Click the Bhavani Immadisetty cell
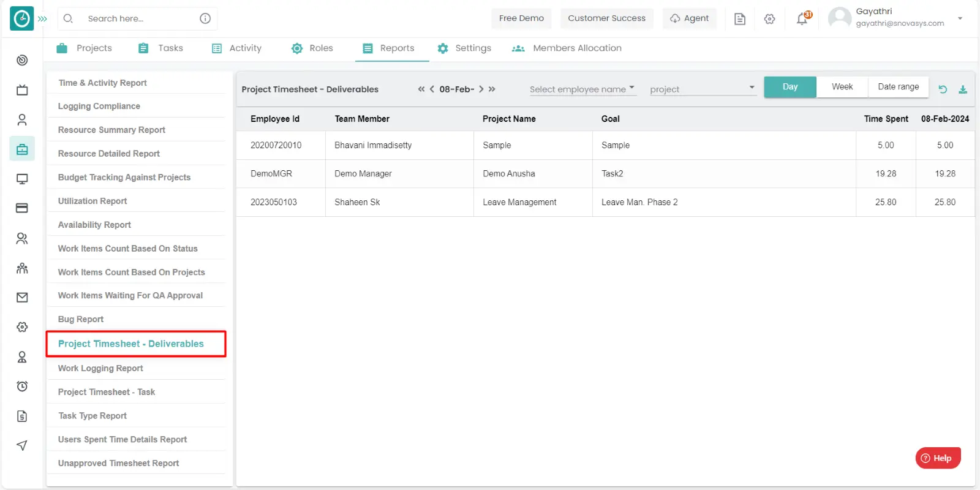 point(399,145)
